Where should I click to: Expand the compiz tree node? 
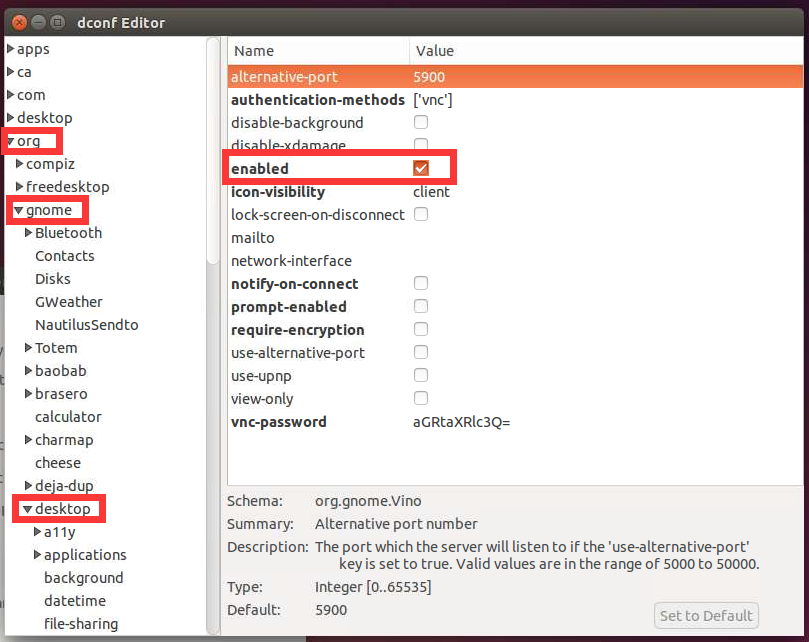click(x=20, y=164)
